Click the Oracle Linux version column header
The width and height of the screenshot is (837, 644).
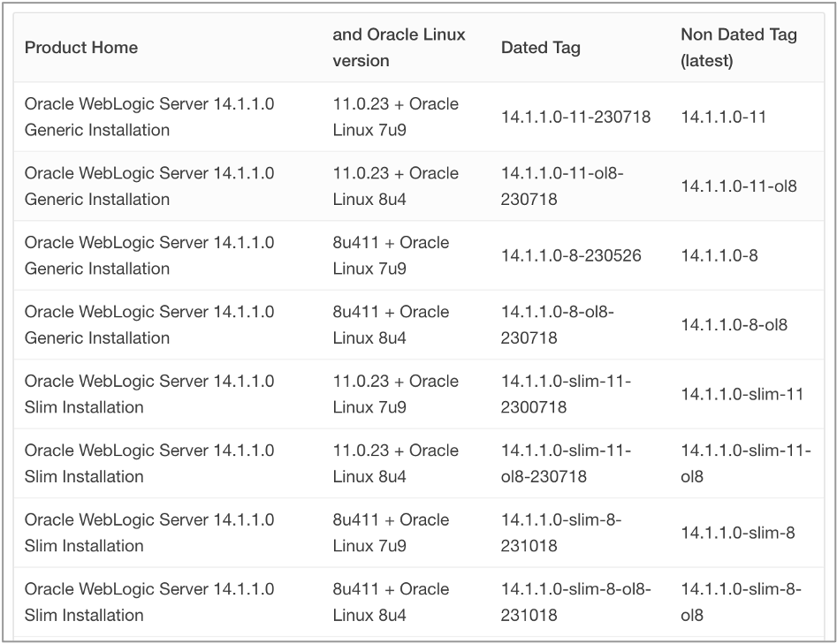[399, 48]
